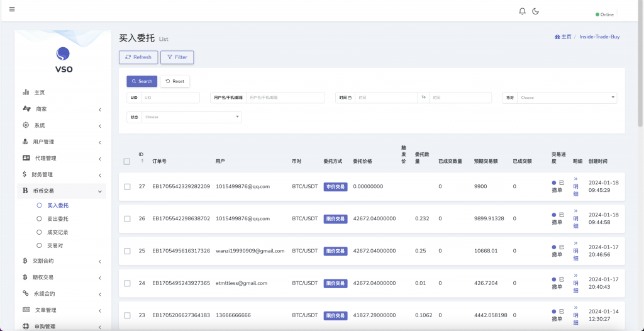The image size is (644, 331).
Task: Click the 系统 gear icon
Action: (x=26, y=125)
